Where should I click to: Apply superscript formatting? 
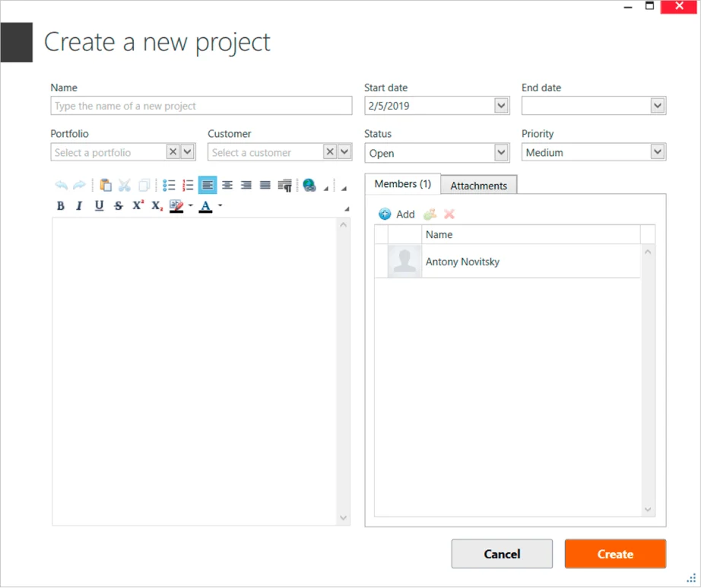pos(138,205)
